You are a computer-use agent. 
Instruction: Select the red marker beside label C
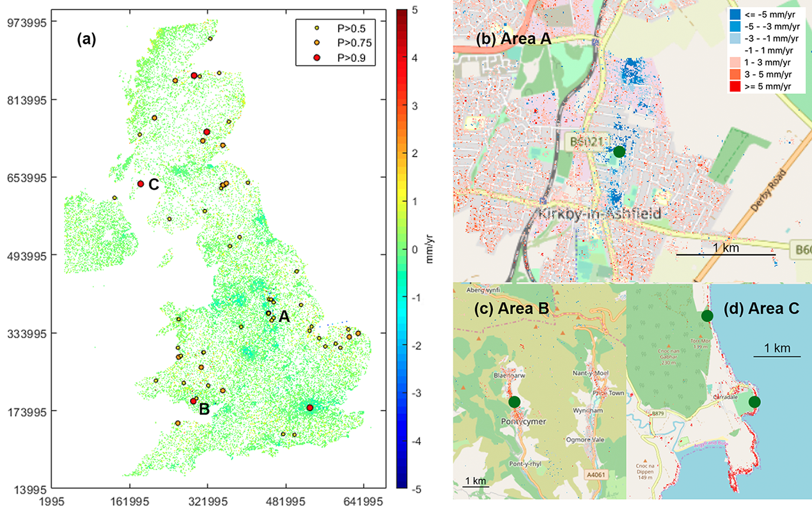(x=141, y=184)
